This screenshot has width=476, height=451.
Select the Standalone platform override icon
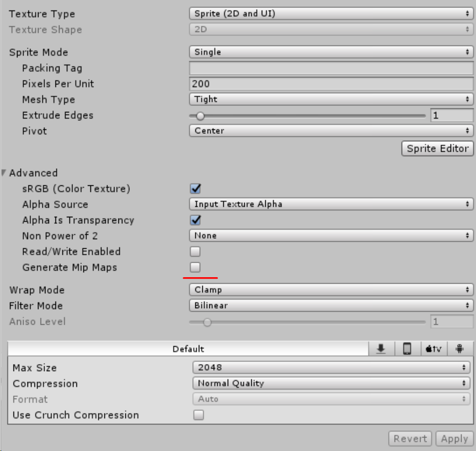tap(381, 348)
